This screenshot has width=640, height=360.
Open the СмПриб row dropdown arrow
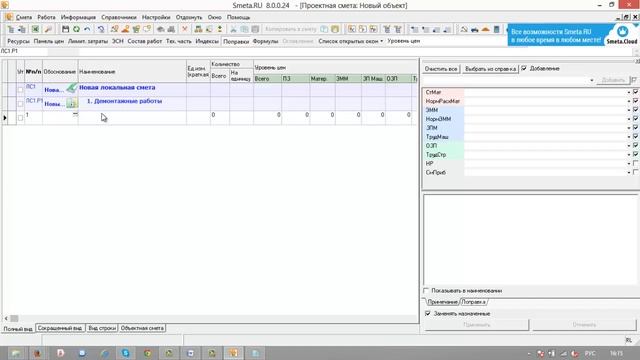pos(629,173)
